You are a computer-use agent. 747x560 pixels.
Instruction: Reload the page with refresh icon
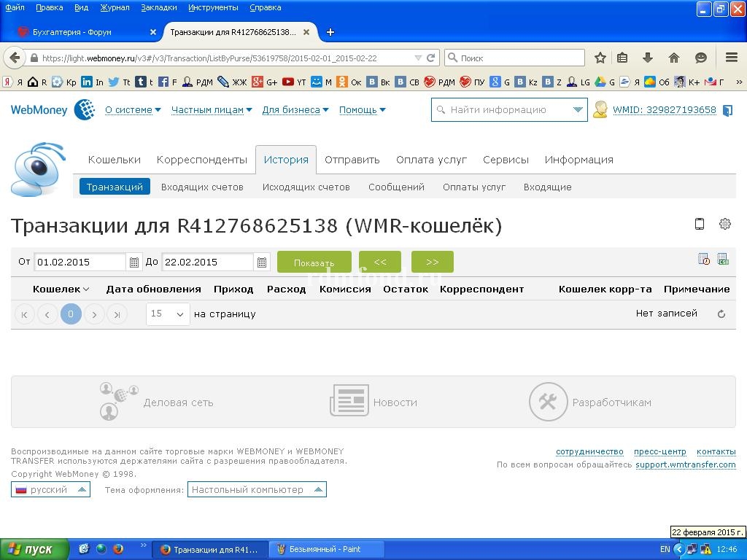point(430,58)
